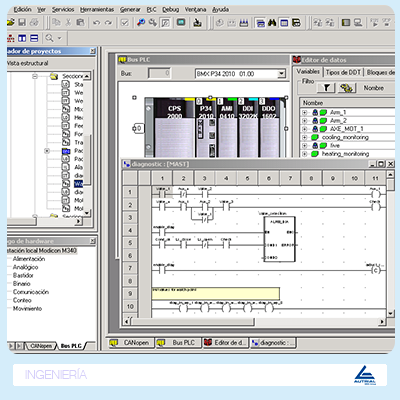Click the binoculars find icon
The height and width of the screenshot is (400, 400).
pyautogui.click(x=272, y=23)
